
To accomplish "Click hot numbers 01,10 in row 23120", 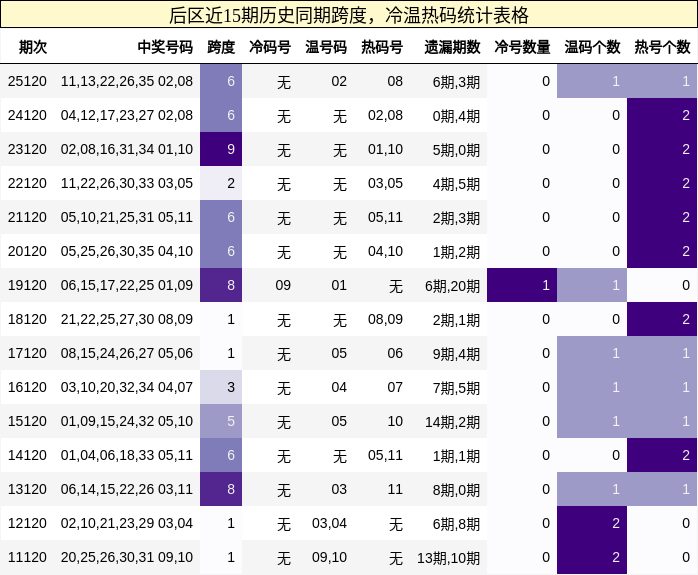I will click(x=386, y=149).
